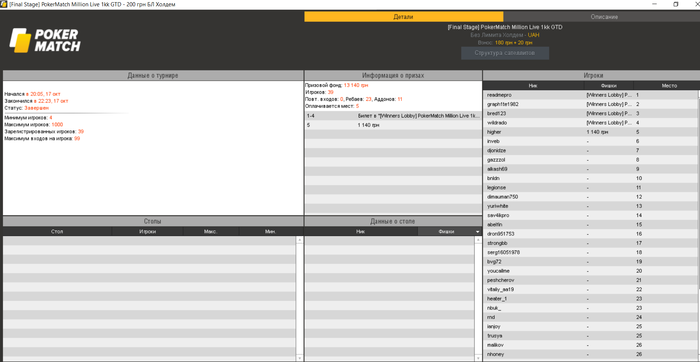Viewport: 700px width, 362px height.
Task: Click the Зарегистрированных игроков: 39 line
Action: pos(44,132)
